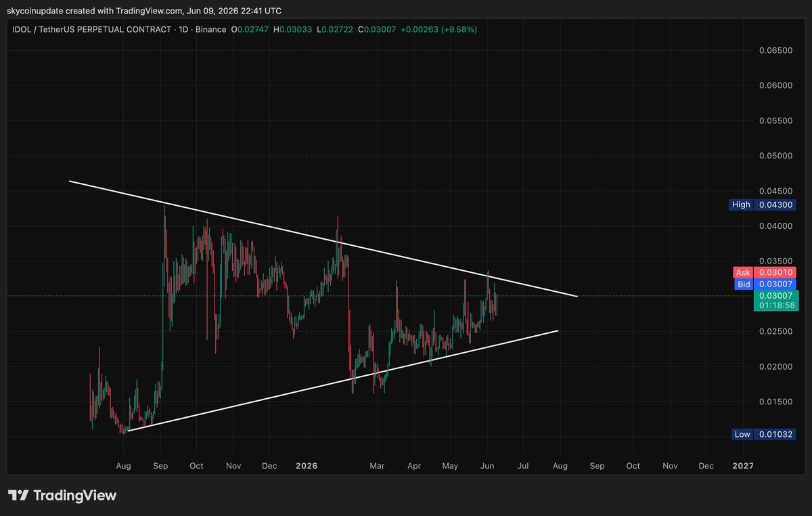Click the TradingView logo icon

18,496
